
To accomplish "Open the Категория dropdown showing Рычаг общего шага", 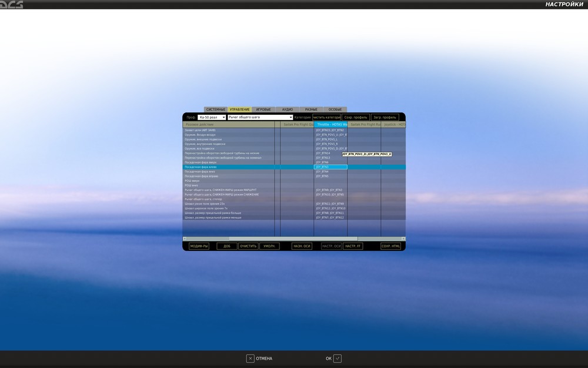I will [x=259, y=117].
